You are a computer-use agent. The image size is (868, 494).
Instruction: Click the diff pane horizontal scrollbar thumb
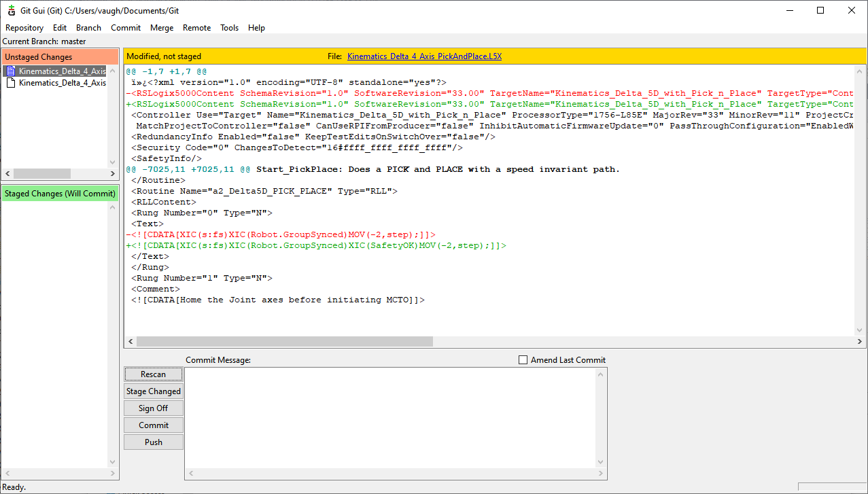pyautogui.click(x=283, y=341)
